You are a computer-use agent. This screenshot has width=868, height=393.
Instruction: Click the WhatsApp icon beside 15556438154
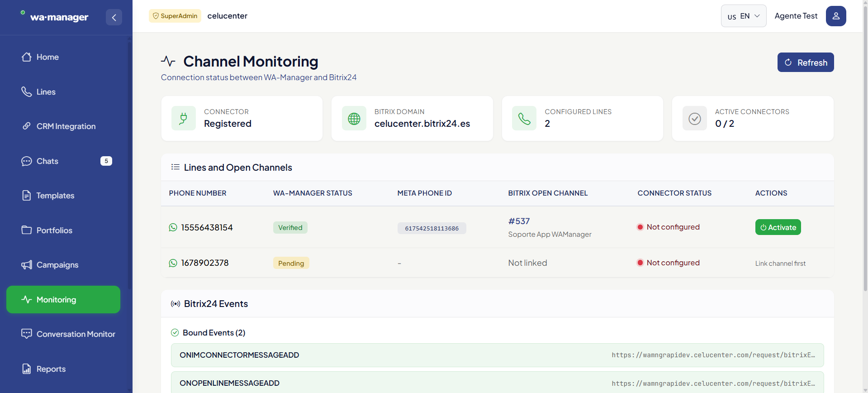pyautogui.click(x=173, y=227)
